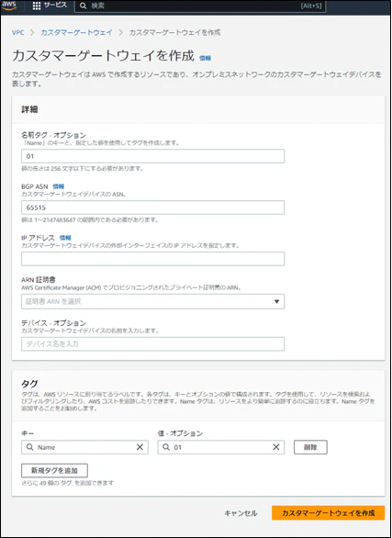Screen dimensions: 392x538
Task: Click 新規タグを追加 button
Action: (x=54, y=471)
